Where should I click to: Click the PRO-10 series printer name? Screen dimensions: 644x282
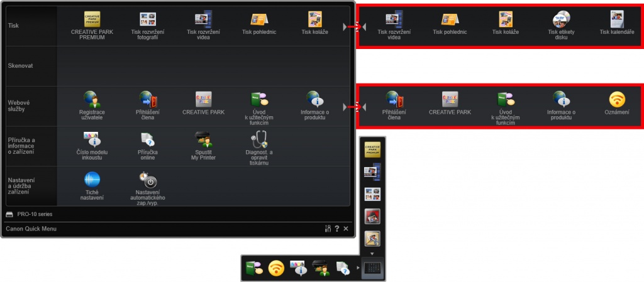coord(35,214)
